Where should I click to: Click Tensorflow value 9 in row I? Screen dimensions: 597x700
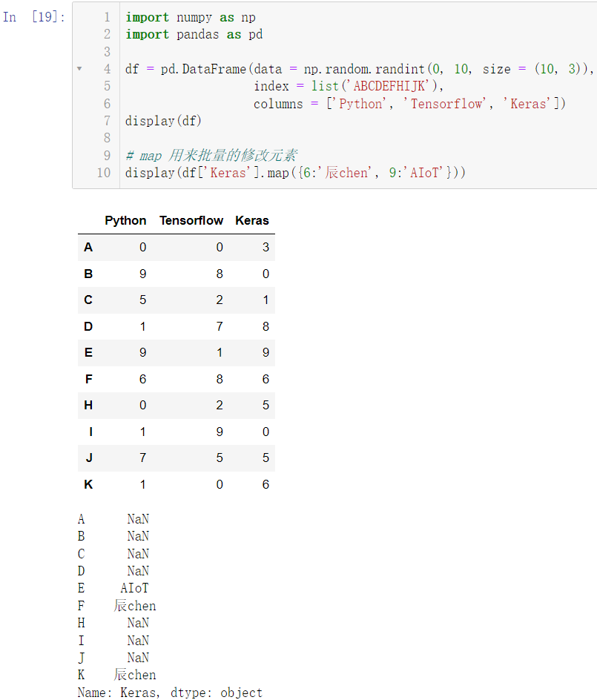click(220, 432)
